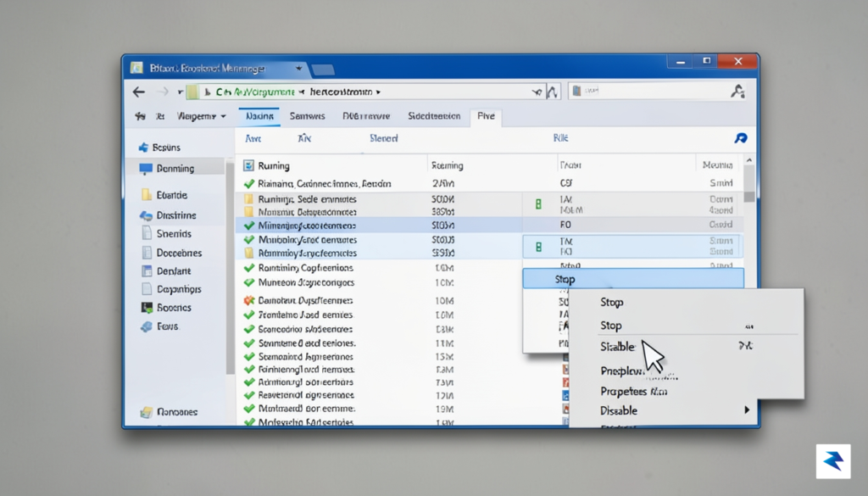Select the 'Fromtelno' service row

380,315
